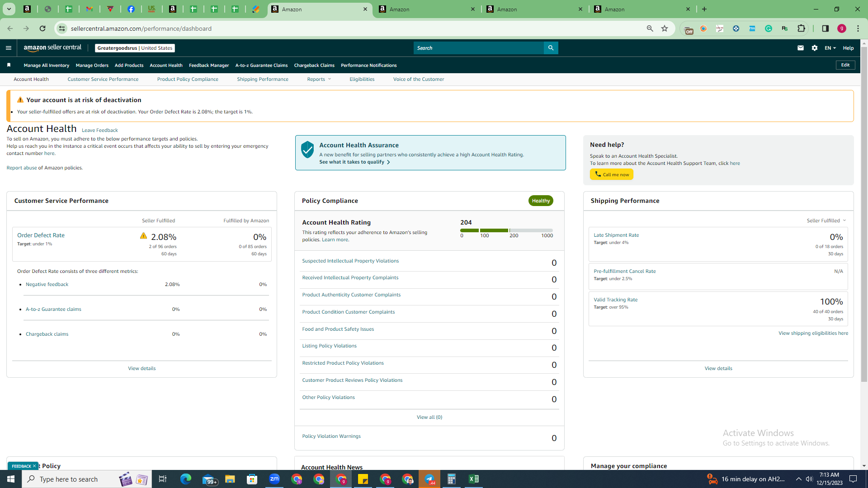This screenshot has height=488, width=868.
Task: Open the Product Policy Compliance tab
Action: click(x=188, y=79)
